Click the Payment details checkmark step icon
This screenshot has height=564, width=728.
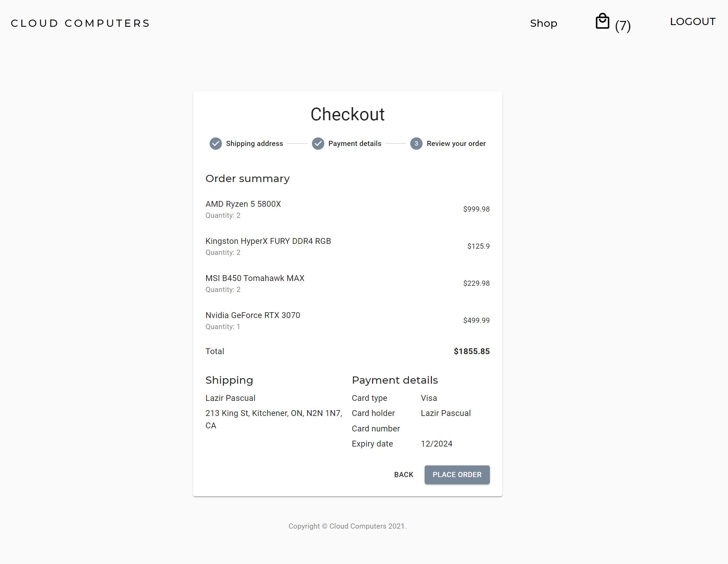tap(318, 144)
